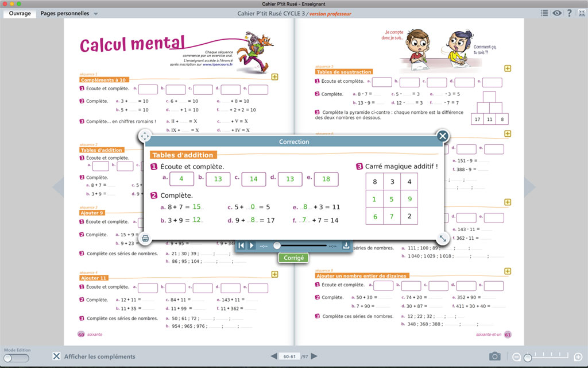Click the Correction title bar text
The width and height of the screenshot is (588, 368).
[x=294, y=141]
